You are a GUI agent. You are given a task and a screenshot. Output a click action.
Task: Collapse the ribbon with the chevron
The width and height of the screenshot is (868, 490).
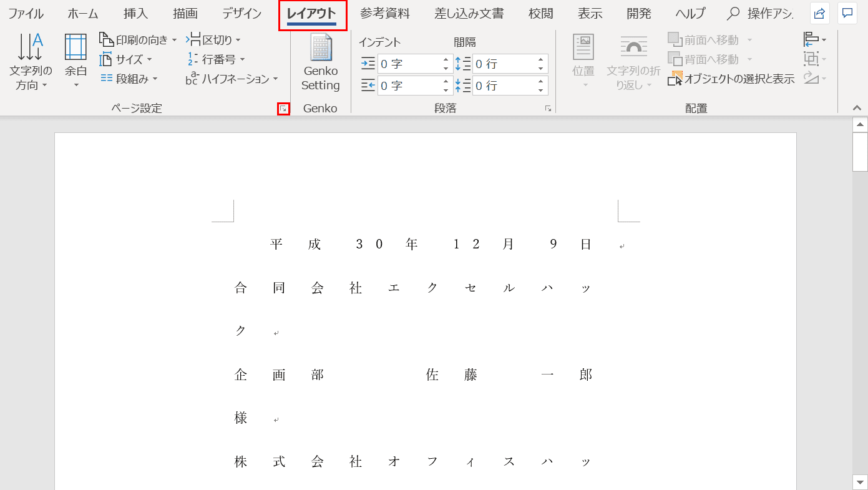click(x=857, y=109)
